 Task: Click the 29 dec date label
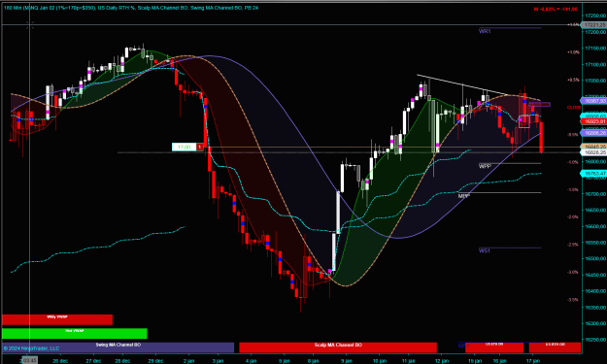[156, 360]
